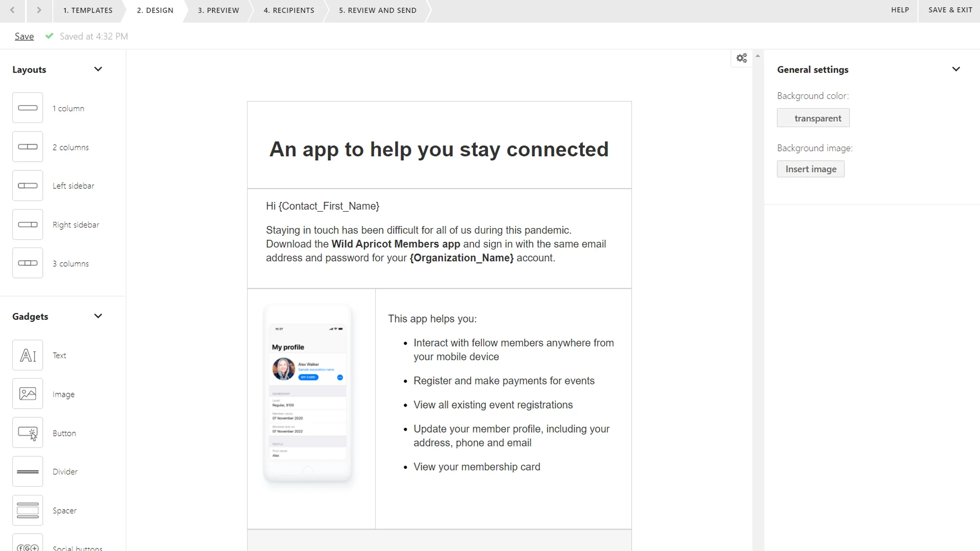Collapse the Layouts panel
The width and height of the screenshot is (980, 551).
click(x=98, y=69)
